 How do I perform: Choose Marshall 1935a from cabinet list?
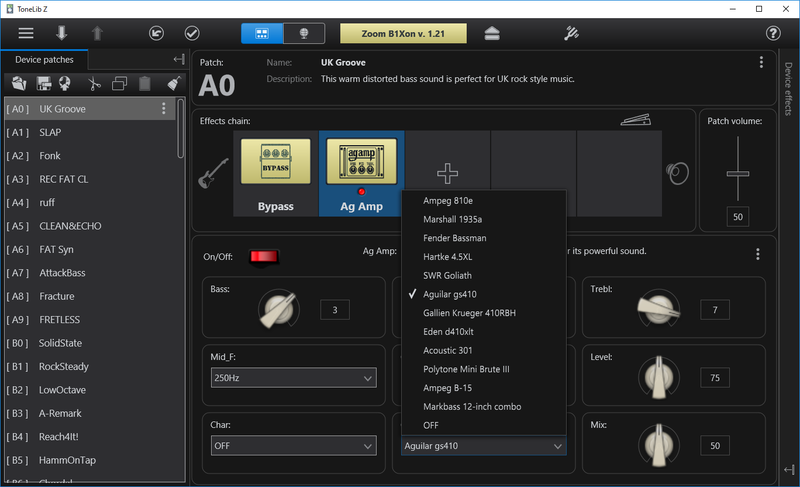484,219
